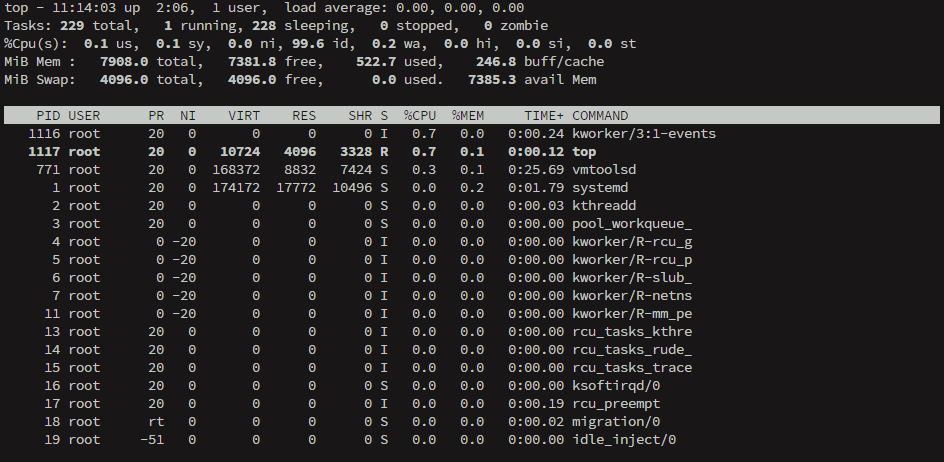Click the 0:00.24 time for kworker/3:1-events
944x462 pixels.
(536, 134)
